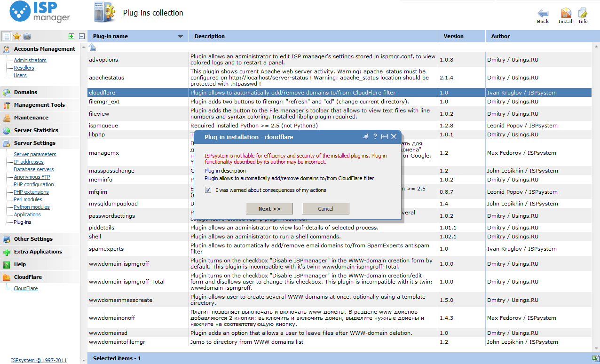Select the shell plug-in row
The height and width of the screenshot is (364, 600).
(x=339, y=237)
